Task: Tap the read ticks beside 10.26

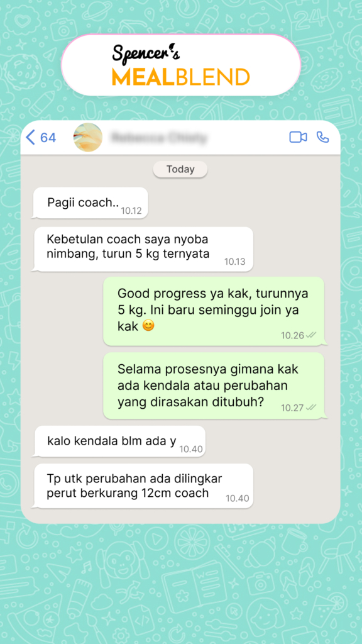Action: point(311,335)
